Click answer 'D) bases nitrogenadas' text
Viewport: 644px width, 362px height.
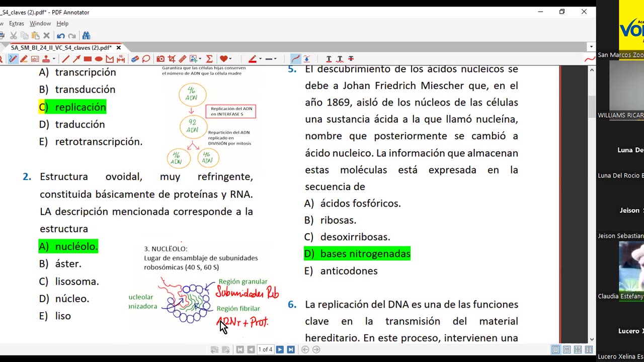[357, 254]
